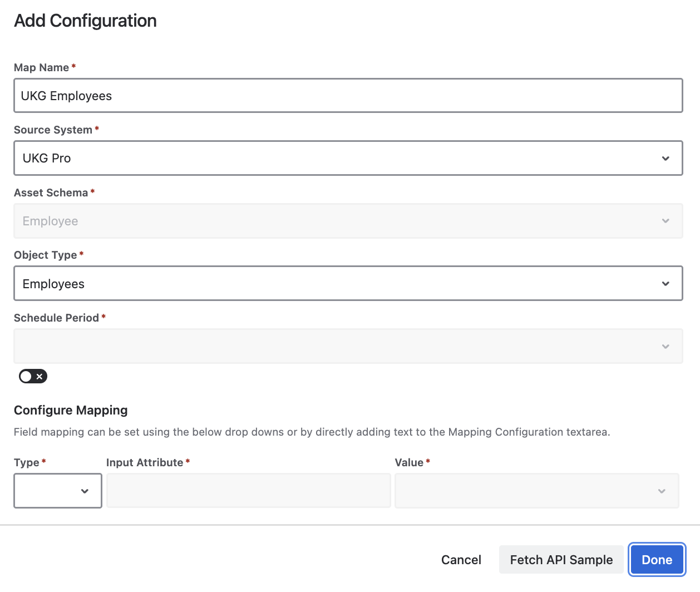This screenshot has height=592, width=700.
Task: Click the Schedule Period label
Action: (57, 318)
